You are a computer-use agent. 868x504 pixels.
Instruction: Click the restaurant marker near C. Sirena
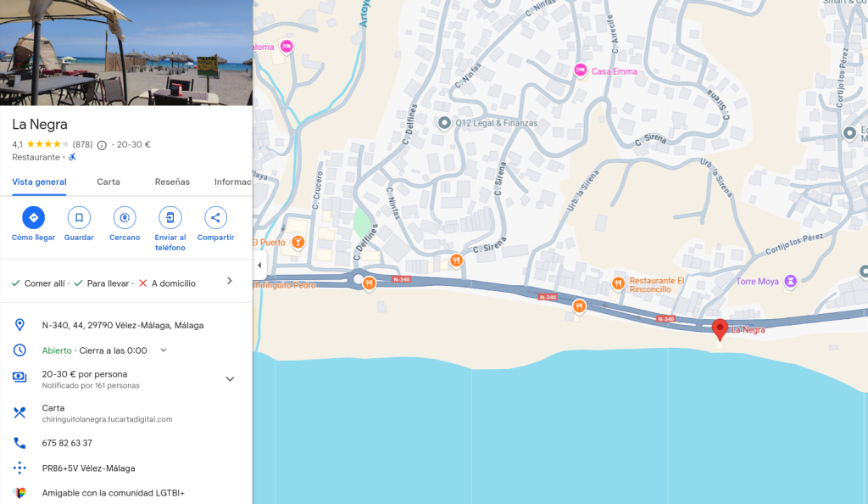pos(456,260)
